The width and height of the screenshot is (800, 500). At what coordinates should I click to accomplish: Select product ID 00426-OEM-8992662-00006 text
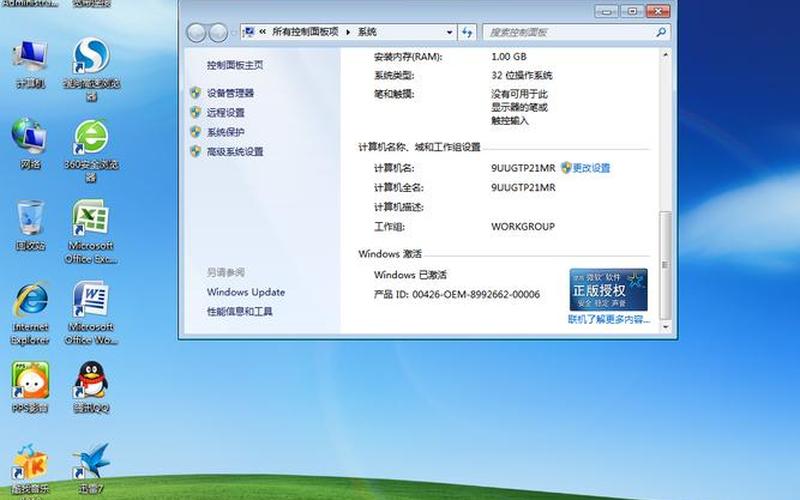coord(476,294)
